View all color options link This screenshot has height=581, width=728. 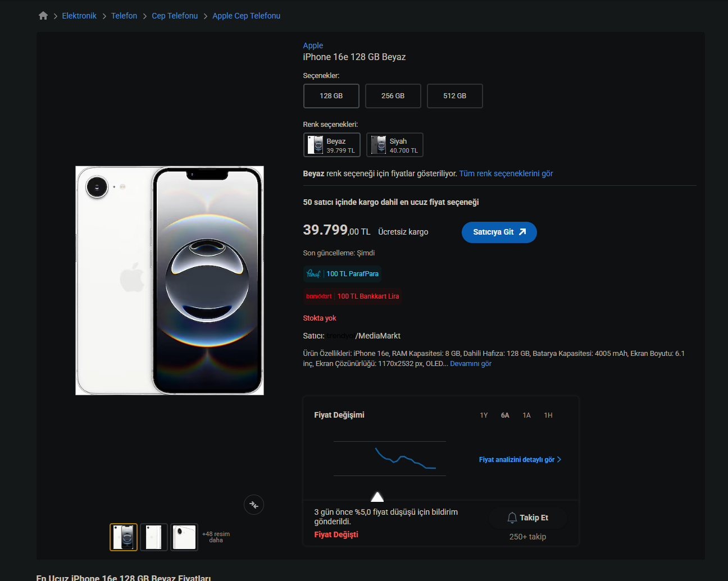click(506, 173)
